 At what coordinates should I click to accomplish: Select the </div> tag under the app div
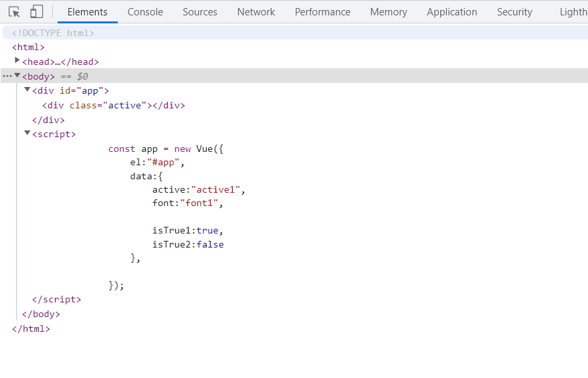48,120
